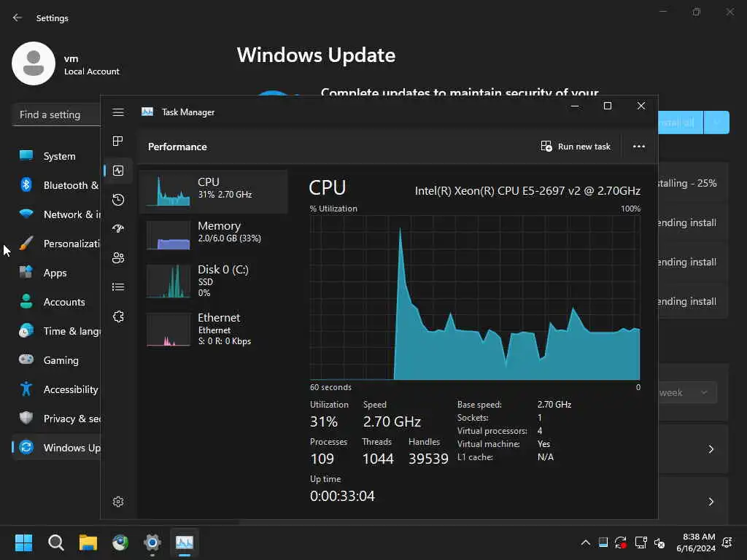Click the CPU utilization graph

tap(475, 297)
